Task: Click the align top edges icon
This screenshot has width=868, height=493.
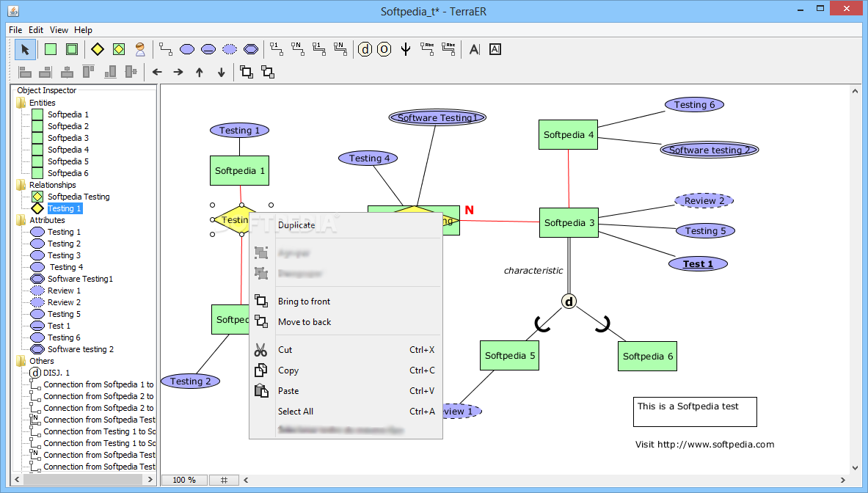Action: point(88,72)
